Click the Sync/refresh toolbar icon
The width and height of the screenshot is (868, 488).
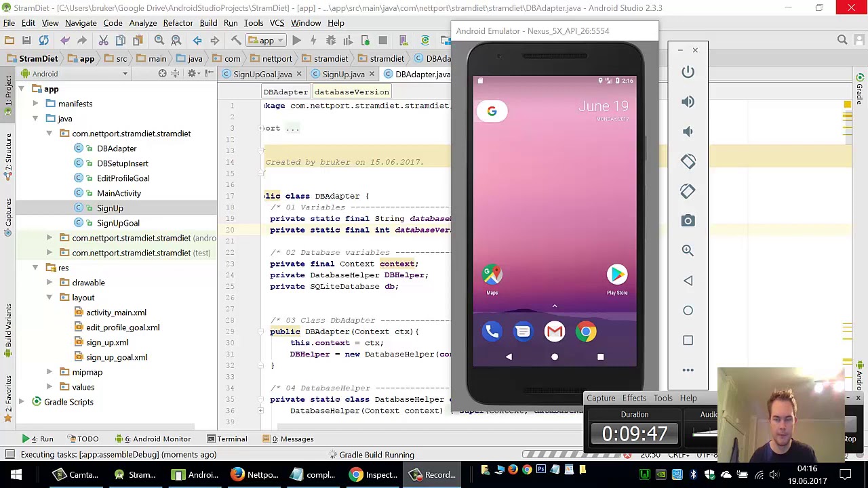tap(43, 41)
